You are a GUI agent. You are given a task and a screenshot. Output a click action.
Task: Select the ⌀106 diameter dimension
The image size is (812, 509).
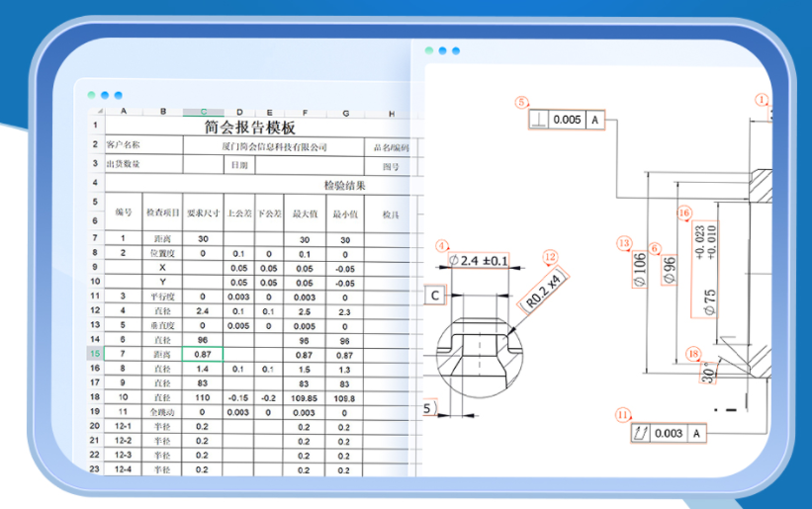[x=640, y=269]
